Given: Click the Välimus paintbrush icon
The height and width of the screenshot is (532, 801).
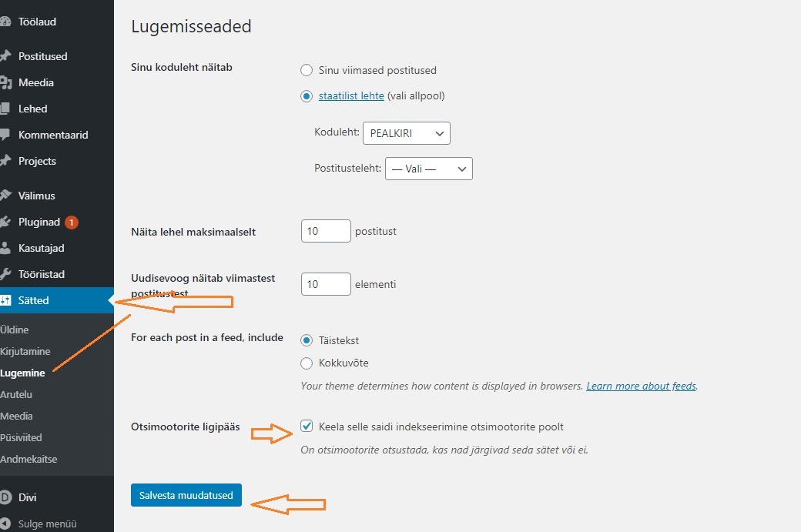Looking at the screenshot, I should pyautogui.click(x=5, y=195).
